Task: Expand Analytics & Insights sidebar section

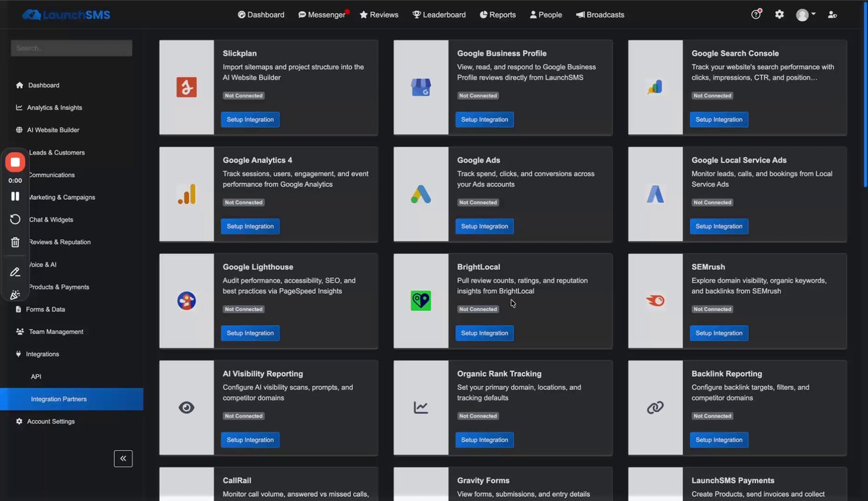Action: (x=72, y=107)
